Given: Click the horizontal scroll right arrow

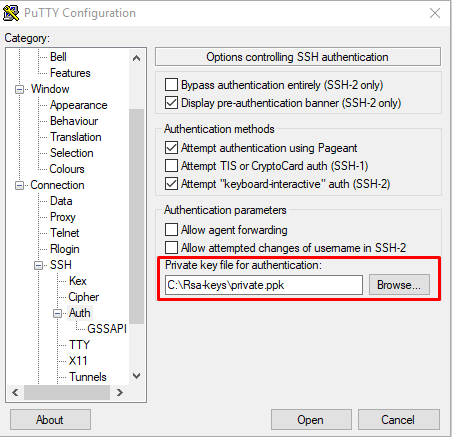Looking at the screenshot, I should coord(120,392).
